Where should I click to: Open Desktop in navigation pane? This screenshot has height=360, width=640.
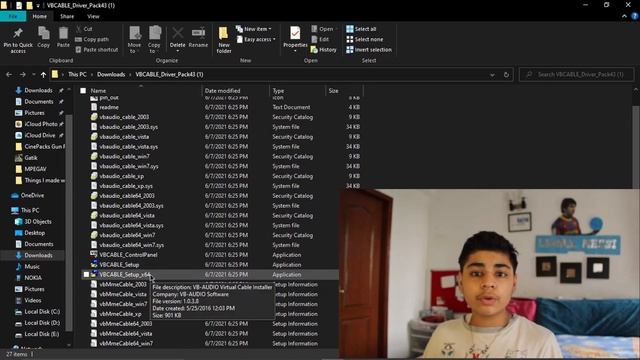[x=34, y=233]
